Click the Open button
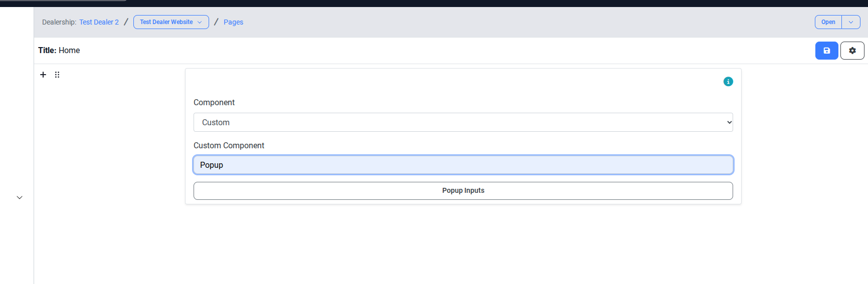This screenshot has height=284, width=868. pyautogui.click(x=828, y=22)
